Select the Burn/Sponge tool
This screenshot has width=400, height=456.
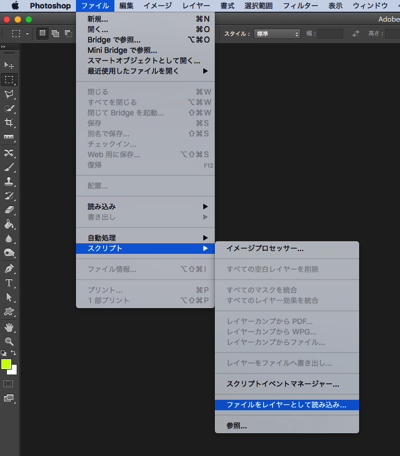pos(9,253)
